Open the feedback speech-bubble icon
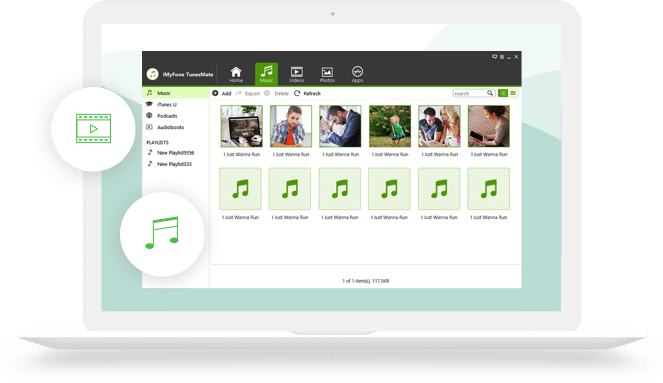The height and width of the screenshot is (383, 663). point(494,57)
